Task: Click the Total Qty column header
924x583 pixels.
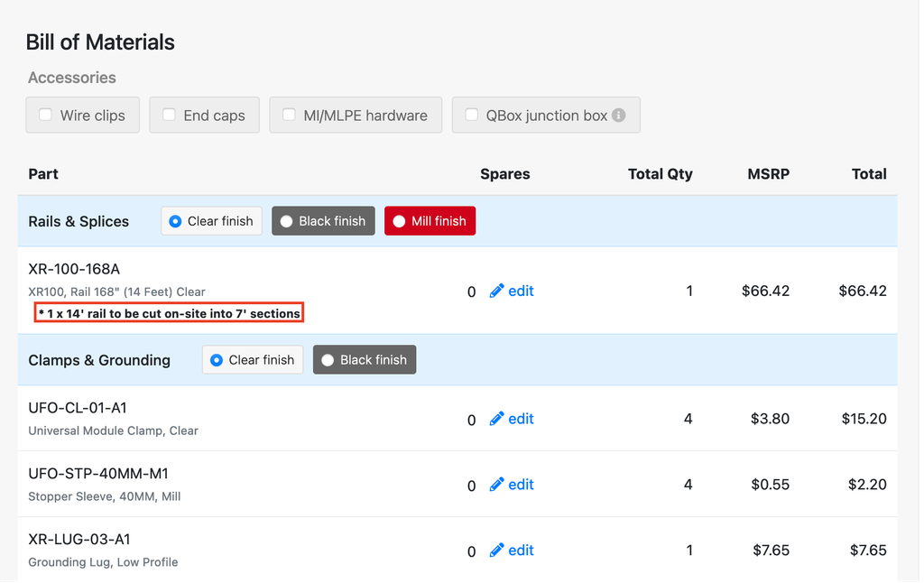Action: click(660, 174)
